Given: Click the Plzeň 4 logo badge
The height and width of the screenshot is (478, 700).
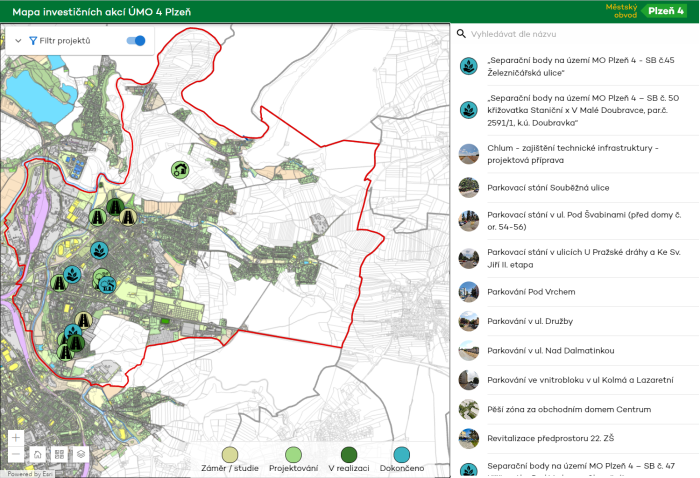Looking at the screenshot, I should 664,11.
